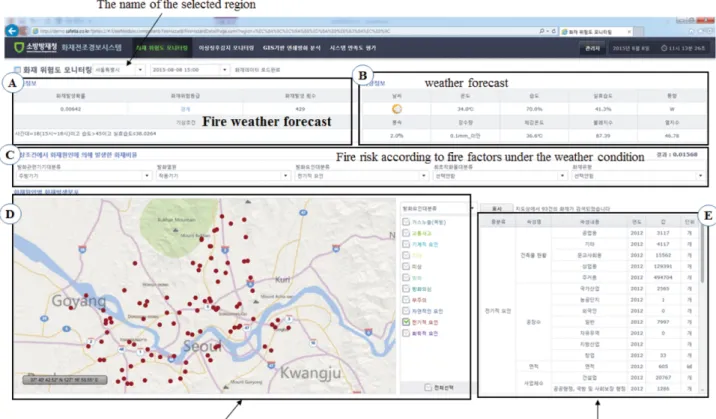Open the 발화요인대분류 dropdown beside the map
The height and width of the screenshot is (419, 716).
pyautogui.click(x=439, y=209)
